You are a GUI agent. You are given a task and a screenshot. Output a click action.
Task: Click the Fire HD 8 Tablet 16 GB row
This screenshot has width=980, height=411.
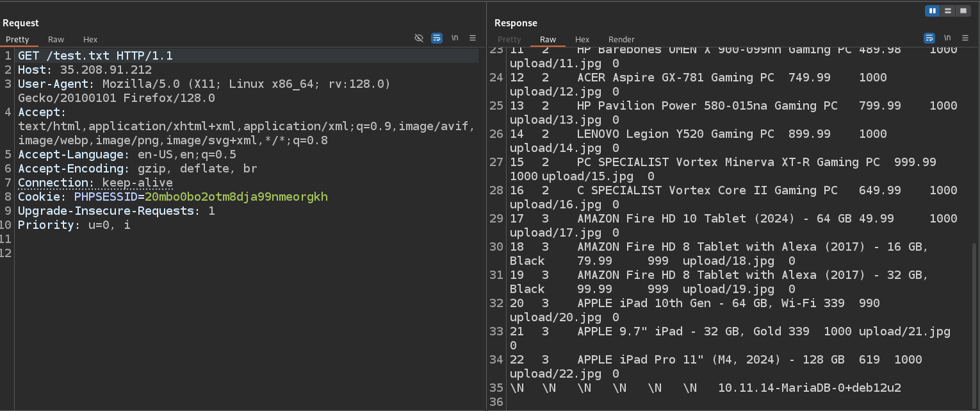(719, 253)
